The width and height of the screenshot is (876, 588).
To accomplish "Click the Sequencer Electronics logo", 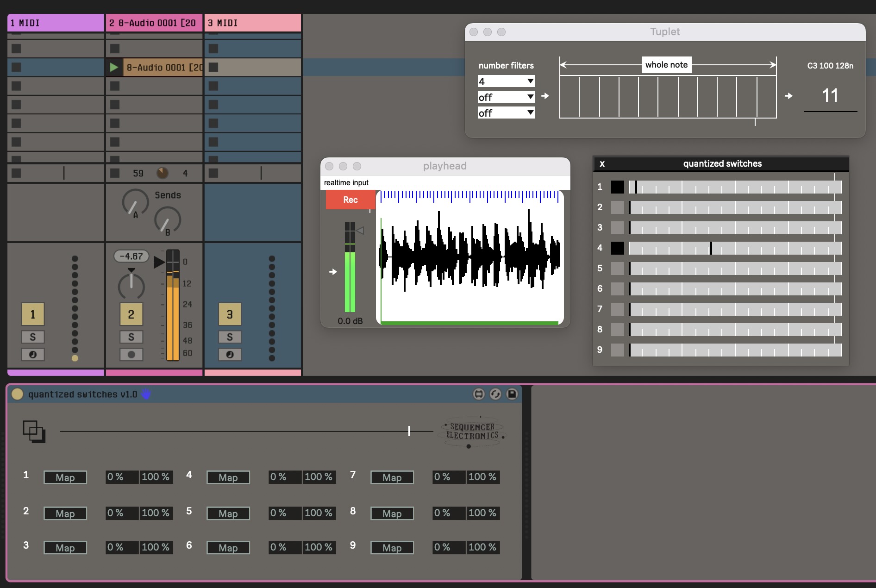I will coord(471,432).
